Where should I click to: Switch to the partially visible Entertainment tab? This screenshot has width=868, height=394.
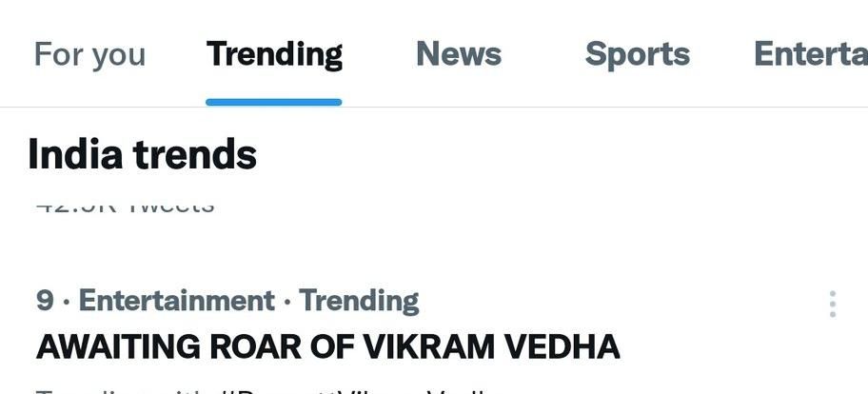tap(810, 54)
